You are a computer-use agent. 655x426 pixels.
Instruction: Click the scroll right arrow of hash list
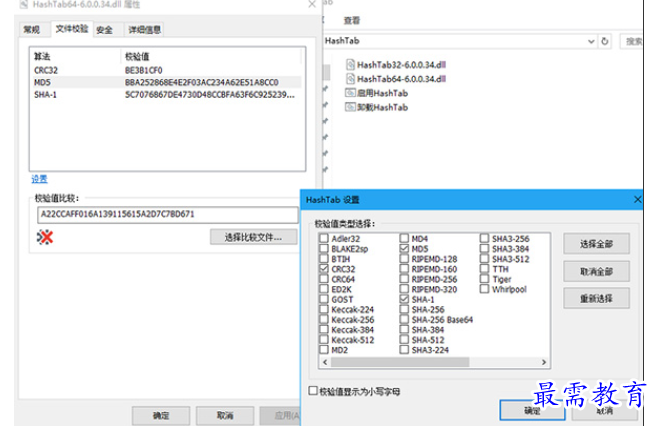543,362
